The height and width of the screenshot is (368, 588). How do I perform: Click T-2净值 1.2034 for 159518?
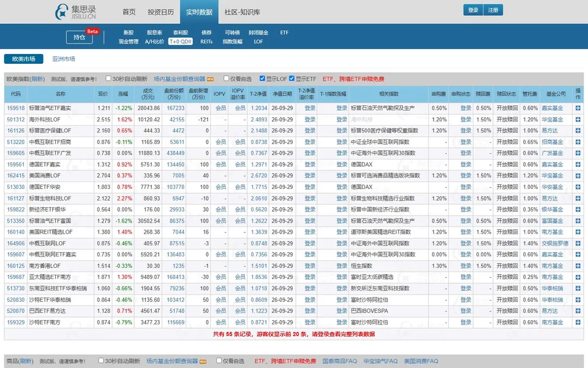[258, 108]
